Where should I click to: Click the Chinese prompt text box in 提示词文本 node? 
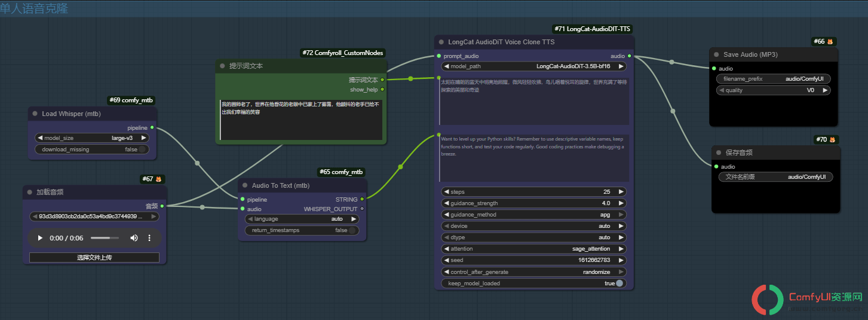click(x=301, y=120)
